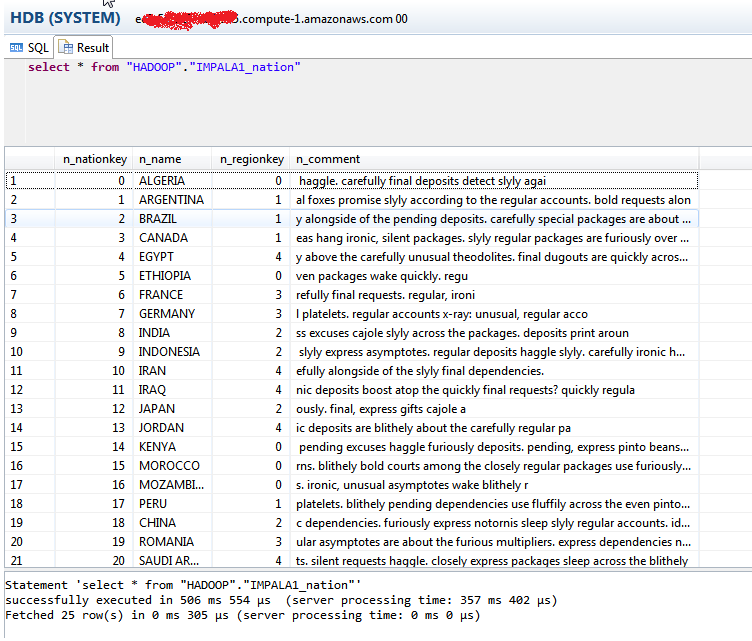Click the Result tab grid icon
752x641 pixels.
click(65, 47)
